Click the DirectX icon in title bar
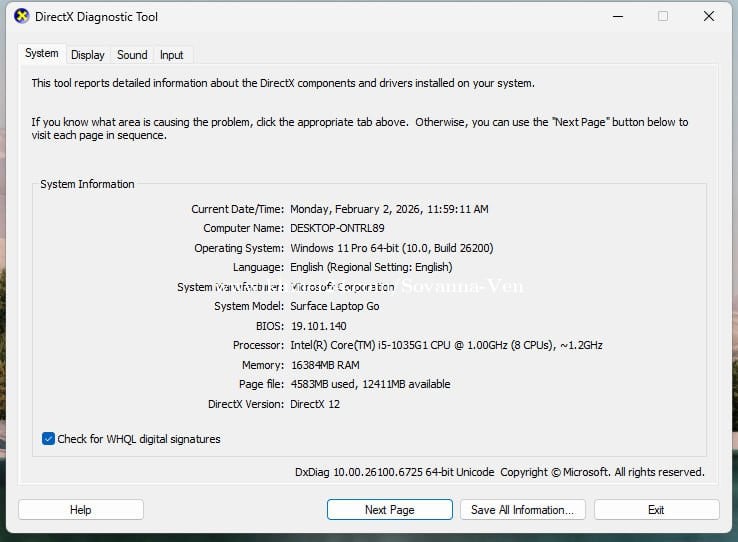 pyautogui.click(x=21, y=16)
